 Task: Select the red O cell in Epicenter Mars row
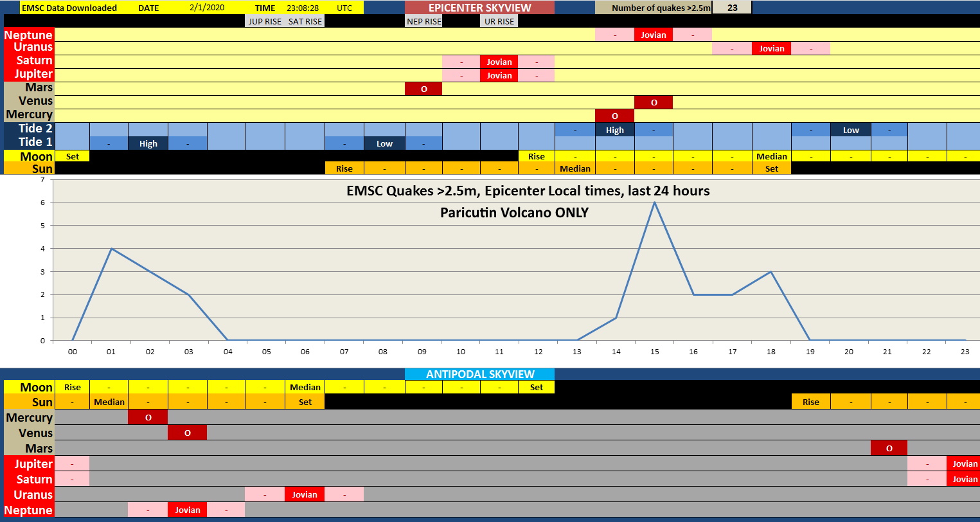pos(423,89)
